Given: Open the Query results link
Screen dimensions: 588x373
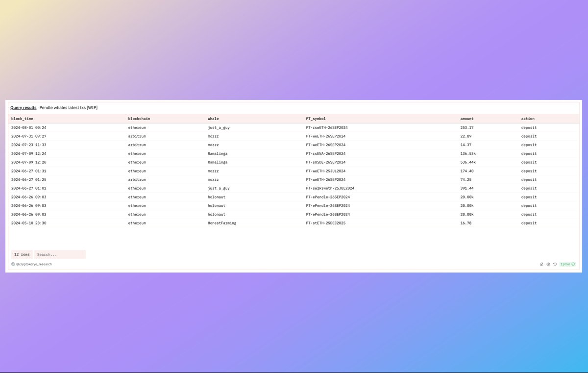Looking at the screenshot, I should [23, 107].
